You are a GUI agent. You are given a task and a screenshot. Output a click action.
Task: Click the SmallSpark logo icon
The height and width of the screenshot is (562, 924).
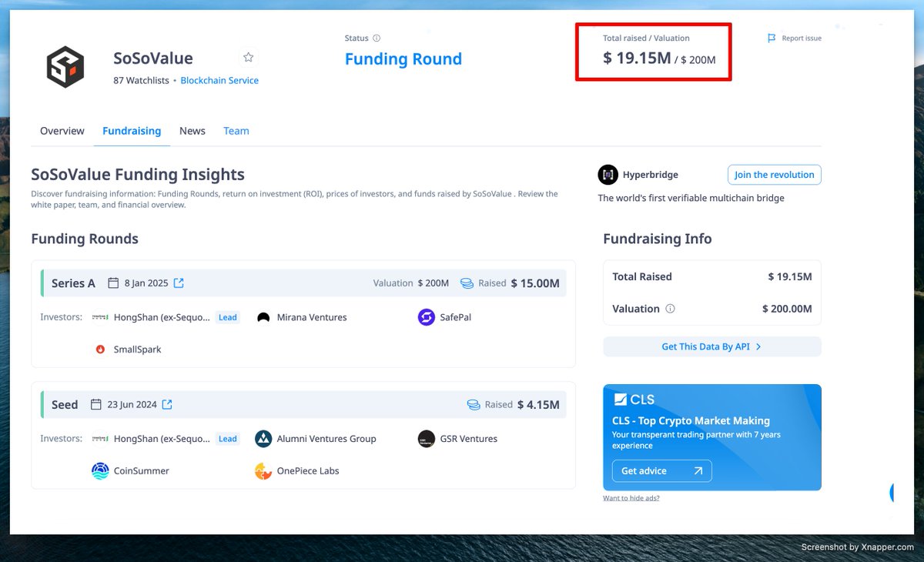(x=100, y=349)
